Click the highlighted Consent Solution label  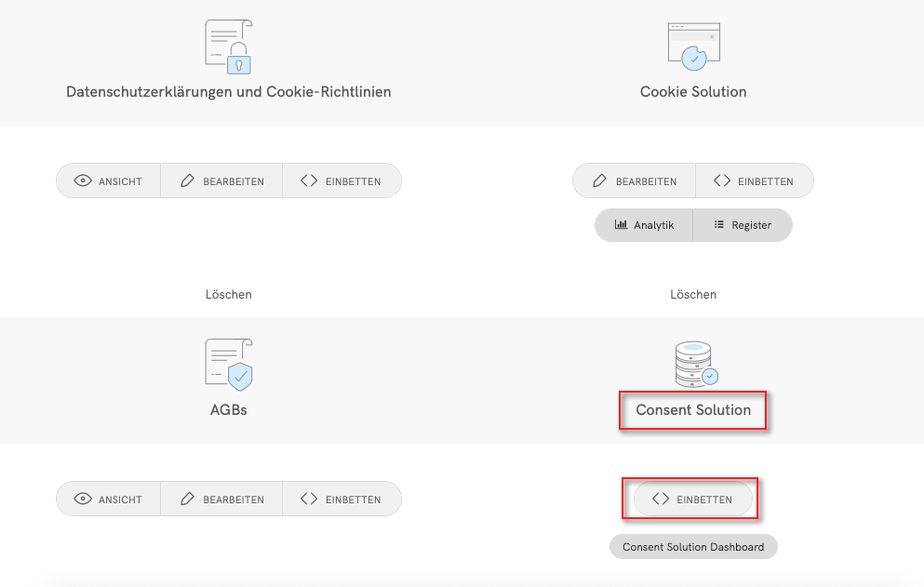(x=692, y=410)
